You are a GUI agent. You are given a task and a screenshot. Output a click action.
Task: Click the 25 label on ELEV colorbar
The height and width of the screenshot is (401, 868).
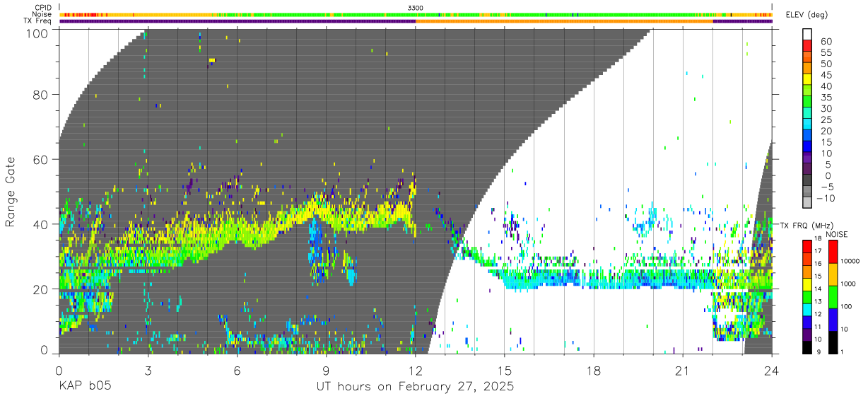pos(826,120)
